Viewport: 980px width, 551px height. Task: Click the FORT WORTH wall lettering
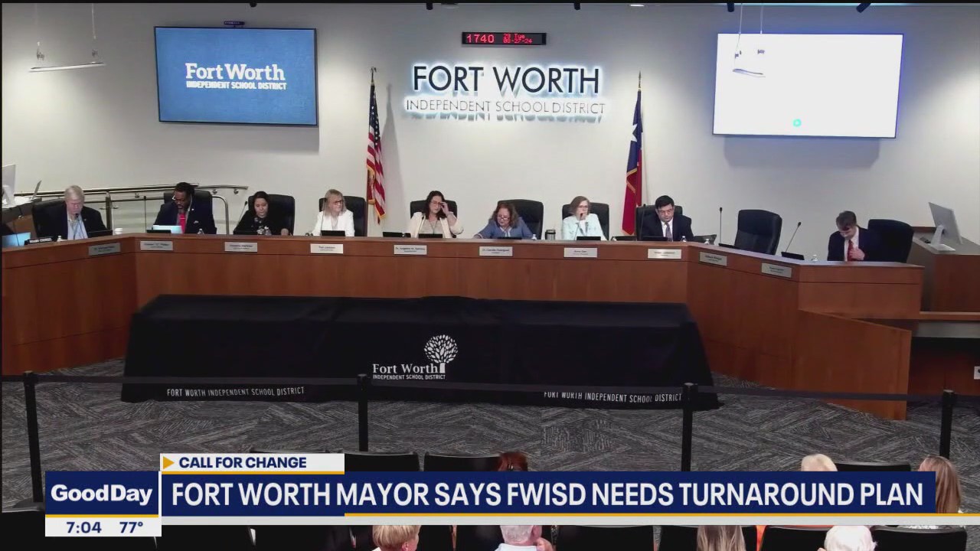pos(505,78)
